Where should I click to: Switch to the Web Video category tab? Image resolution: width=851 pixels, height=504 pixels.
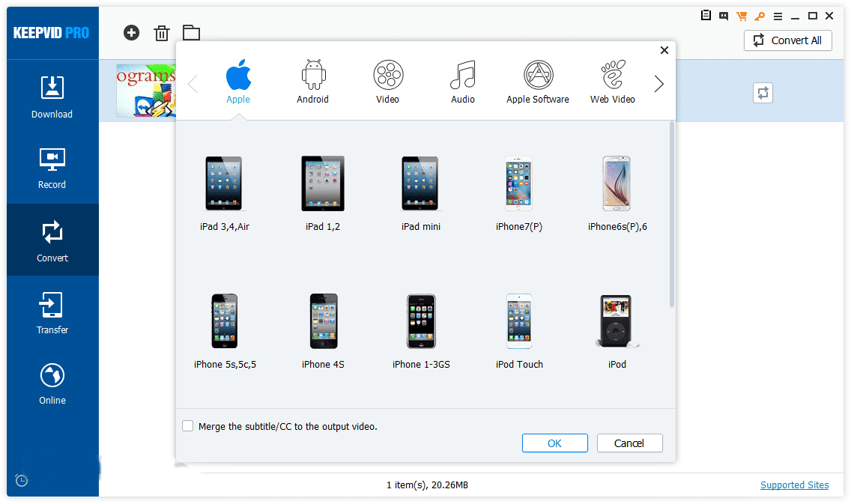(613, 82)
